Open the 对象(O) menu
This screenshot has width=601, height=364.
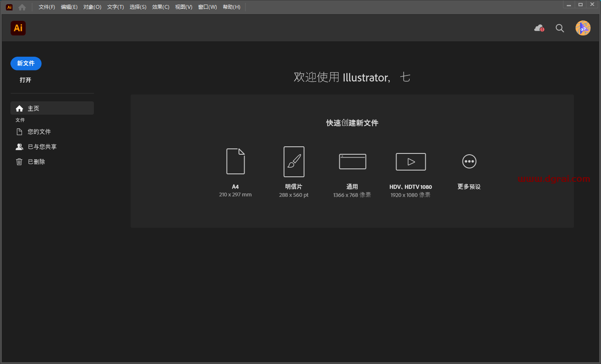(92, 7)
